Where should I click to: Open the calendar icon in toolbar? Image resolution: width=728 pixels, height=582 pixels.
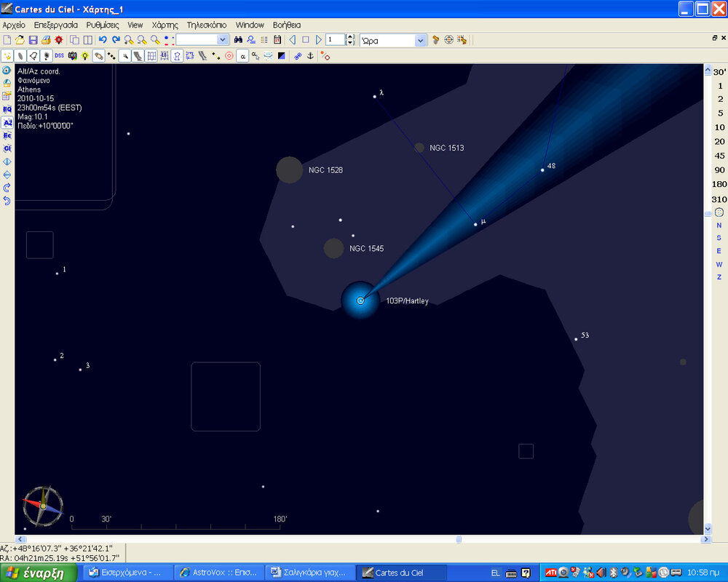[277, 40]
